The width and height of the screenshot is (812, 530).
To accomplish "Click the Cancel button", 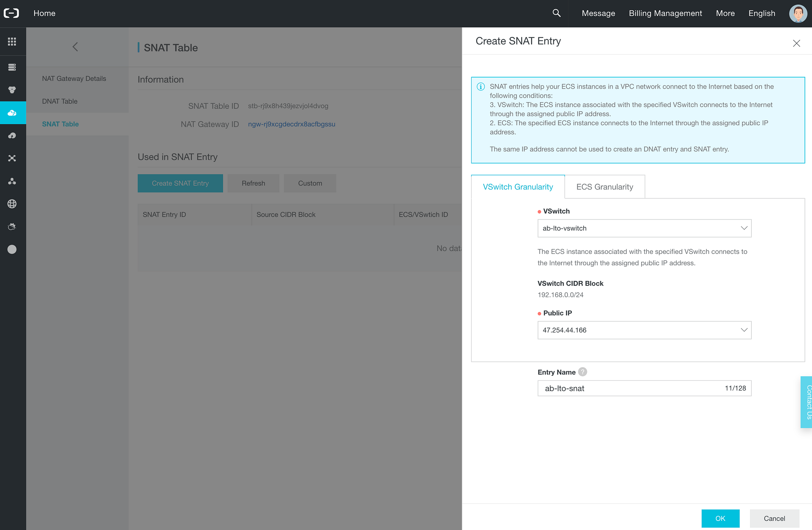I will pos(774,518).
